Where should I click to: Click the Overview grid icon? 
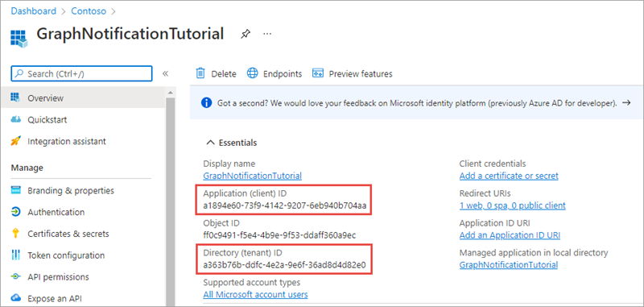click(x=15, y=97)
